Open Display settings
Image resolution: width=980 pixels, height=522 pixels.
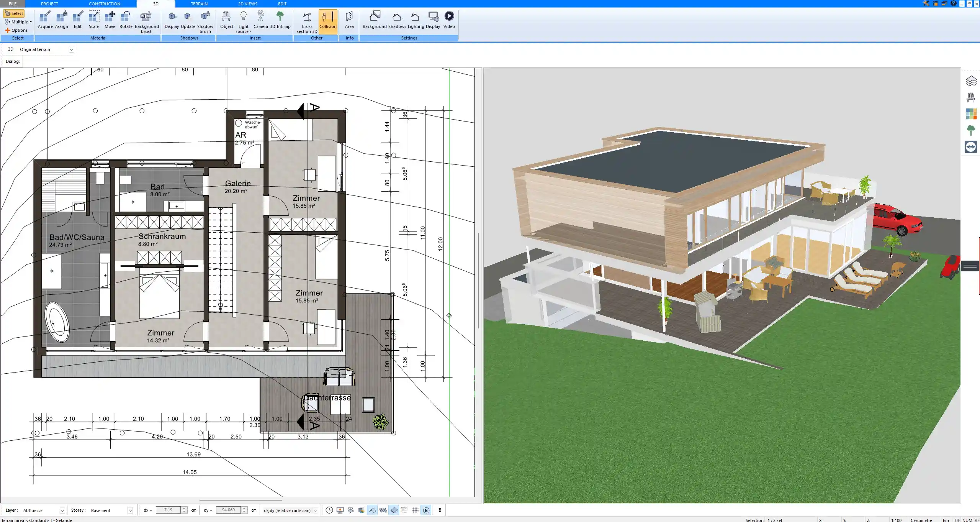click(x=433, y=20)
